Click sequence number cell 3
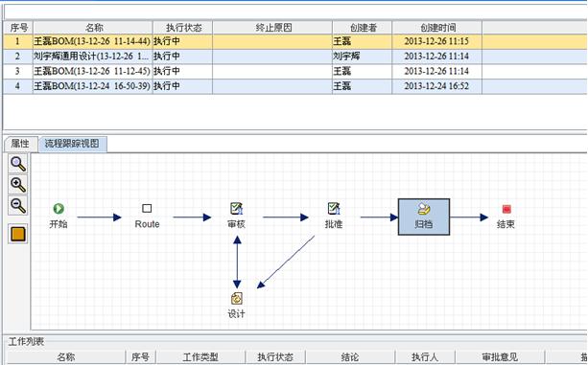Image resolution: width=588 pixels, height=365 pixels. (x=17, y=71)
